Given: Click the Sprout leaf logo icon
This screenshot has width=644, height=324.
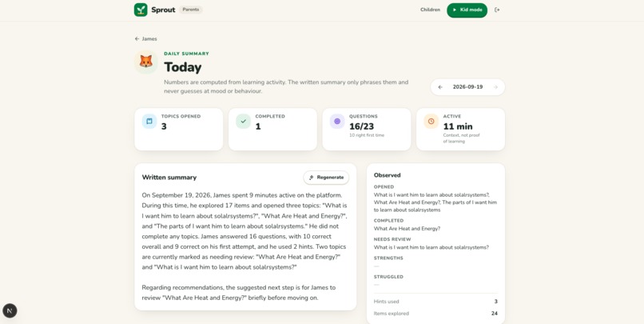Looking at the screenshot, I should [141, 10].
